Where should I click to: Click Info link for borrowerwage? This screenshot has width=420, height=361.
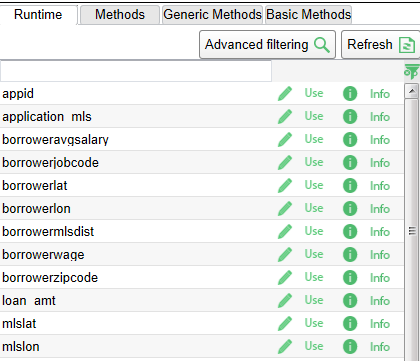[380, 255]
